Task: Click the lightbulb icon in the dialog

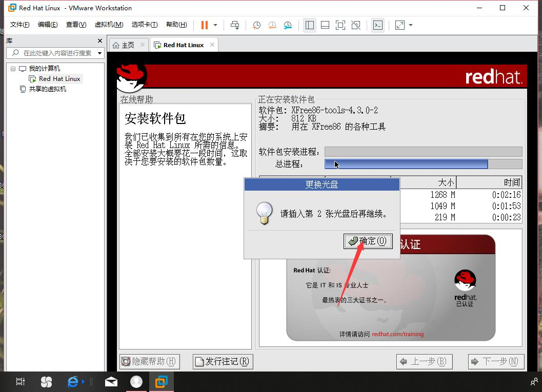Action: click(x=265, y=213)
